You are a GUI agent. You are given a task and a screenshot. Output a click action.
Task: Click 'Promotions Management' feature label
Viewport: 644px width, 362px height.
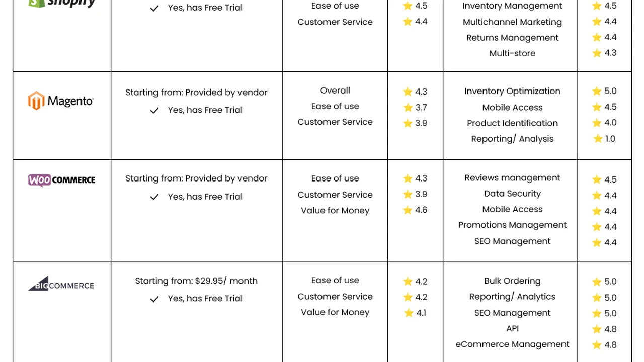[x=512, y=225]
